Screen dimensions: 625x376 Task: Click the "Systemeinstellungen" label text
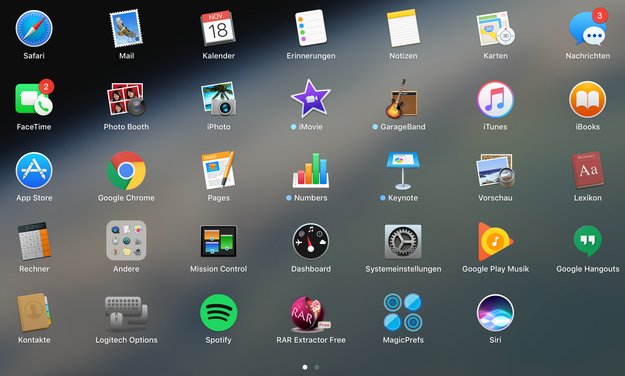[x=403, y=269]
